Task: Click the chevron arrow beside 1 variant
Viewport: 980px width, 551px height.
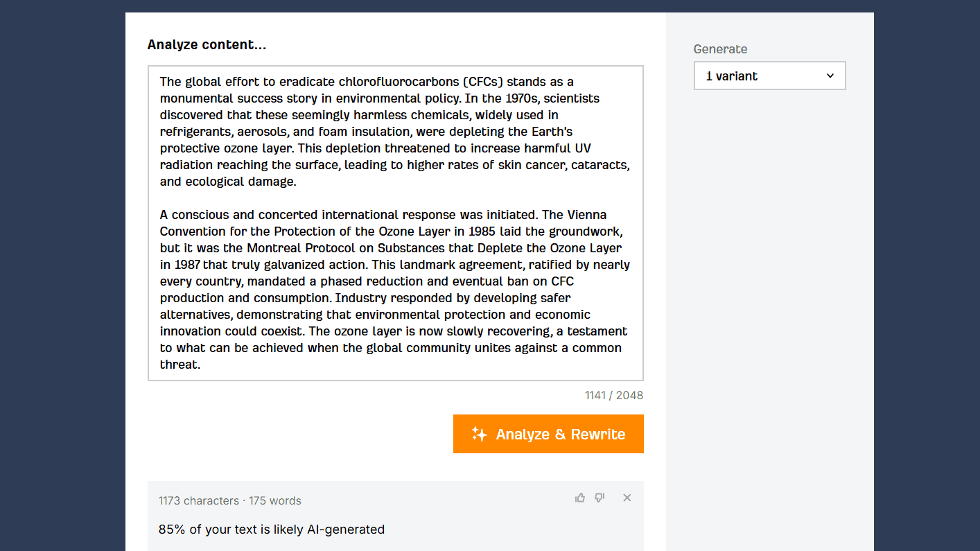Action: [x=830, y=76]
